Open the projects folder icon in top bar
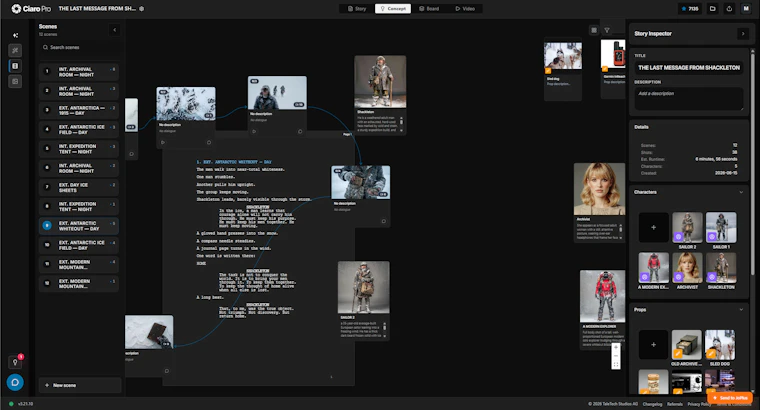This screenshot has width=760, height=410. pyautogui.click(x=712, y=9)
